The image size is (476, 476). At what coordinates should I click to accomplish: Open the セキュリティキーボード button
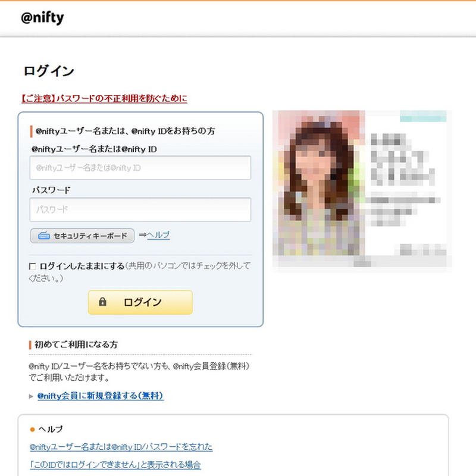click(82, 236)
